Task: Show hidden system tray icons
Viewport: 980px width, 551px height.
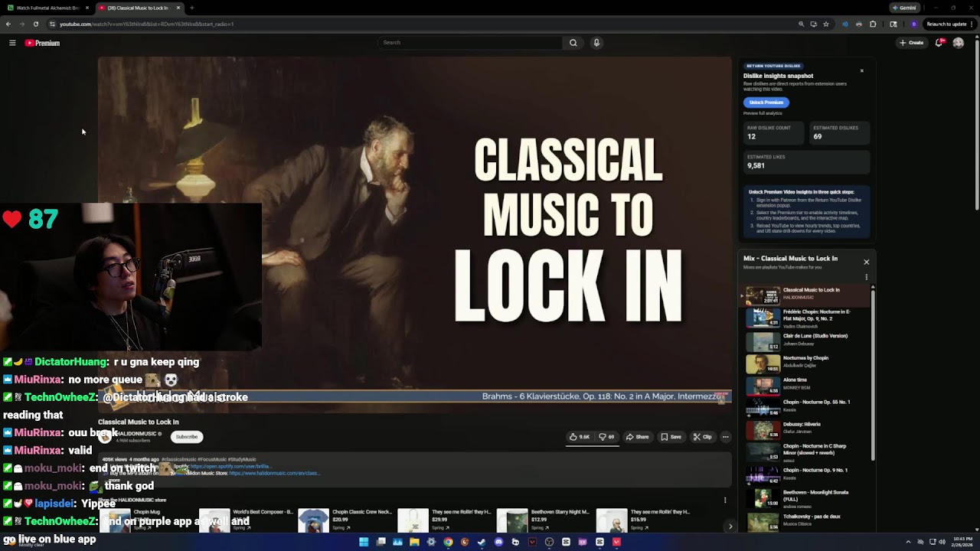Action: pos(908,542)
